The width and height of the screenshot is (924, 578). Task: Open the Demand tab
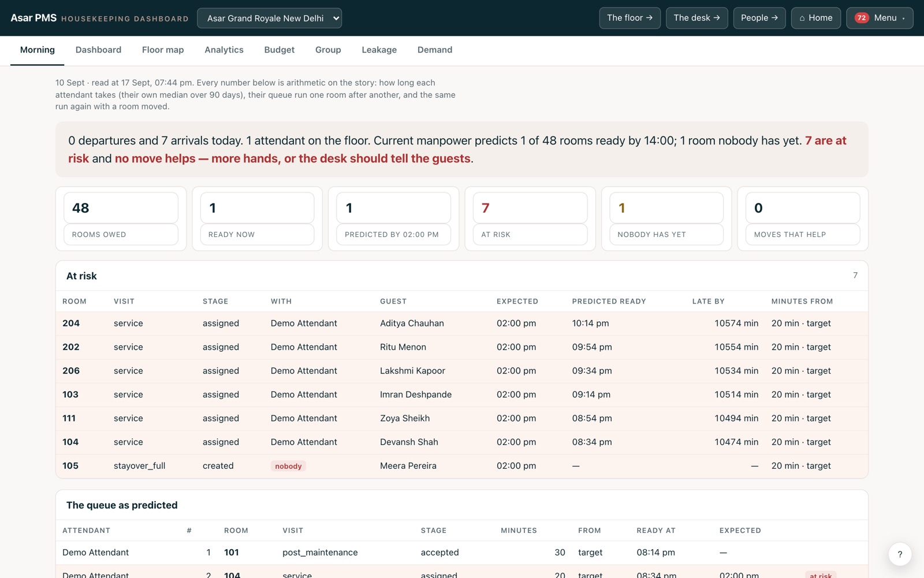point(435,50)
